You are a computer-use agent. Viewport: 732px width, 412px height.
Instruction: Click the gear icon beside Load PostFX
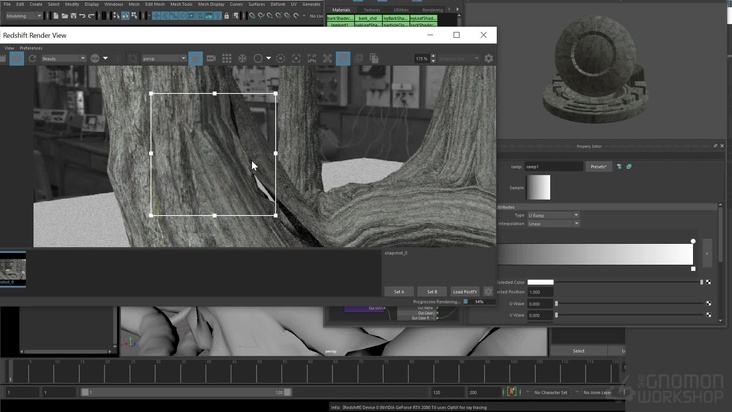coord(488,291)
